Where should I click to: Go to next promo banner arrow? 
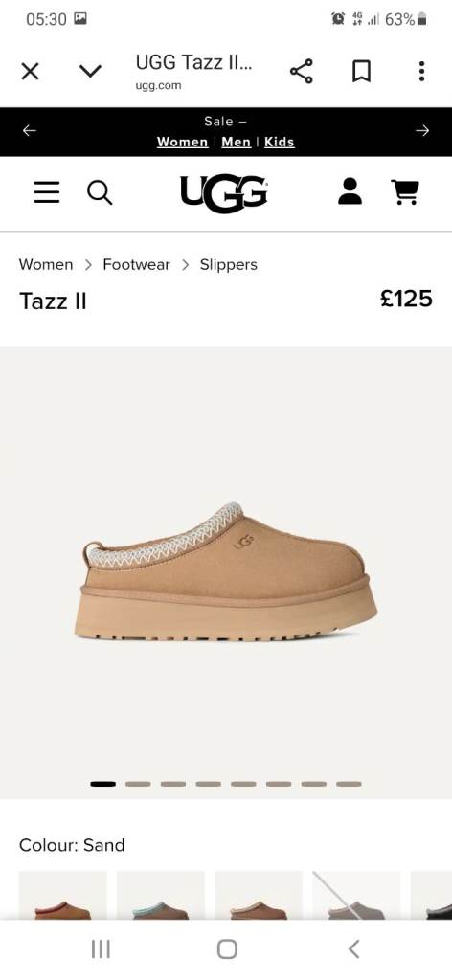coord(422,130)
